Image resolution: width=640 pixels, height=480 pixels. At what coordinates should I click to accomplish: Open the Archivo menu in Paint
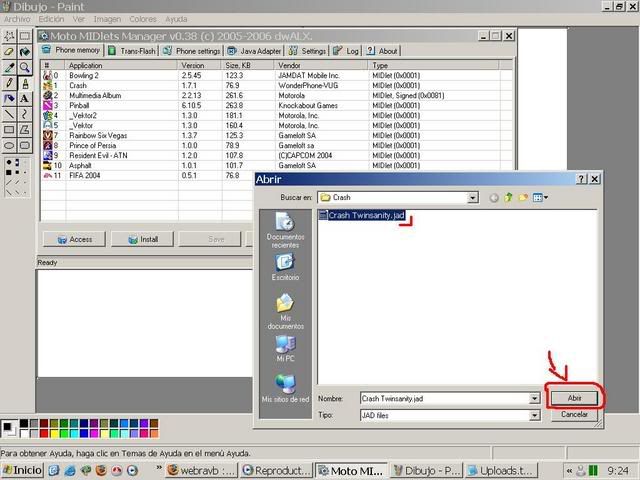[x=17, y=19]
